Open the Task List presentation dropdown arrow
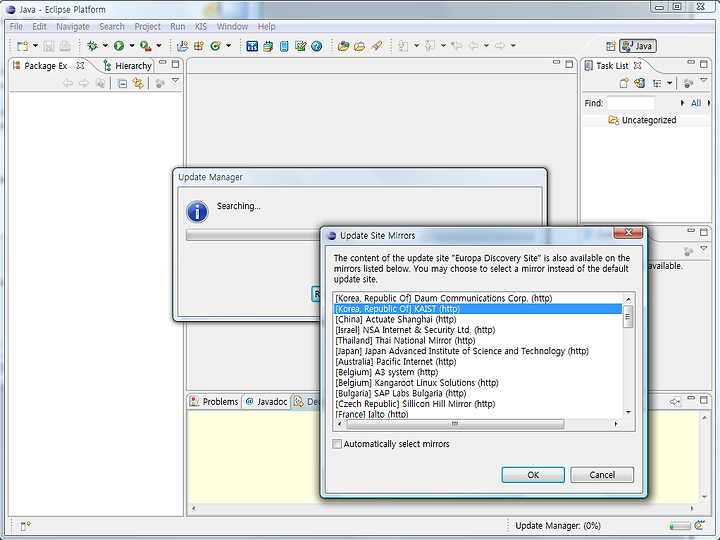This screenshot has height=540, width=720. pyautogui.click(x=669, y=83)
